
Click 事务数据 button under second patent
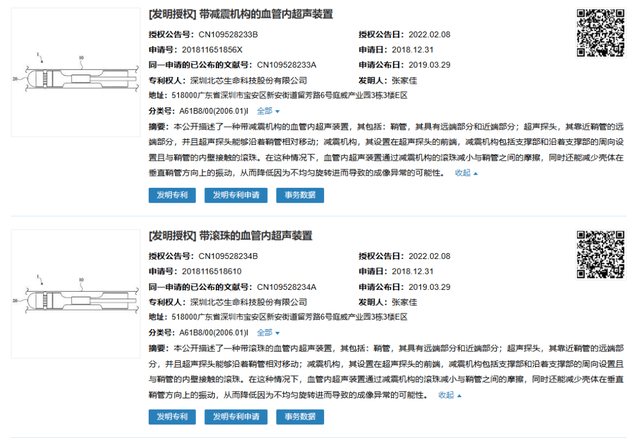(x=300, y=417)
